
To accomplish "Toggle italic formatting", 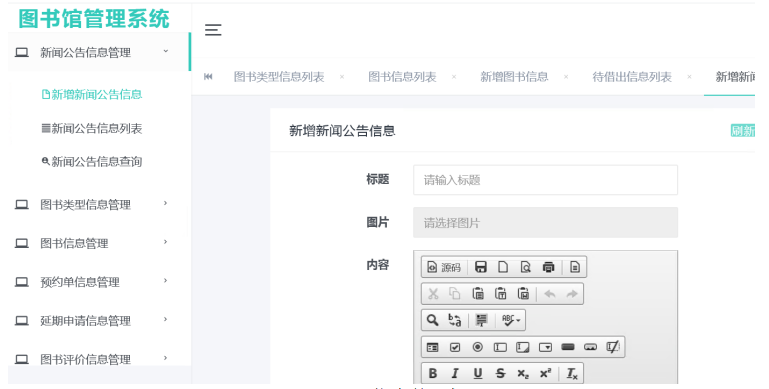I will pos(455,374).
